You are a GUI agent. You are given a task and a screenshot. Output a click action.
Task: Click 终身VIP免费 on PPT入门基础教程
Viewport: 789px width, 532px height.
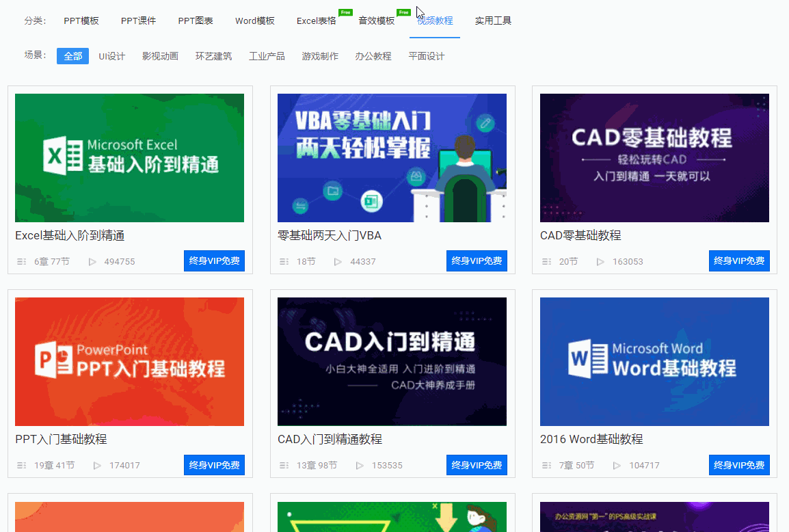click(215, 465)
